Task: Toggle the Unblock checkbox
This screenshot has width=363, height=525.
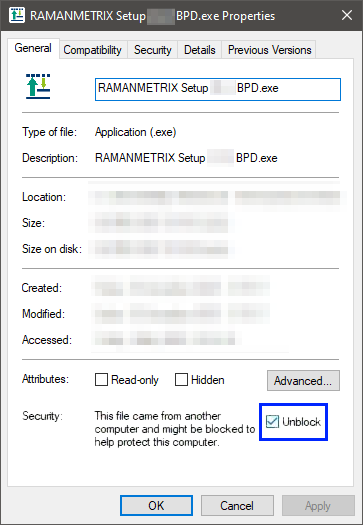Action: (x=272, y=422)
